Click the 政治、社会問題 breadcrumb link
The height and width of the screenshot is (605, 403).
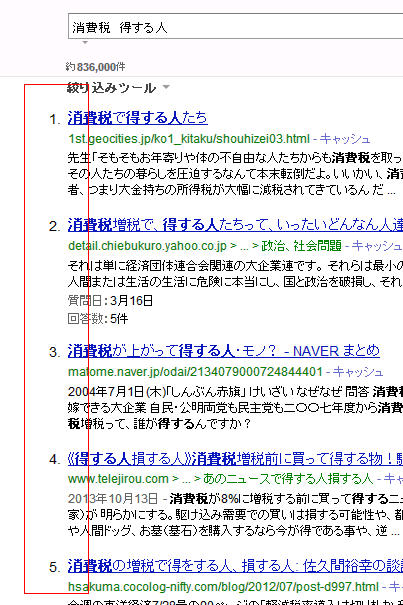[301, 245]
